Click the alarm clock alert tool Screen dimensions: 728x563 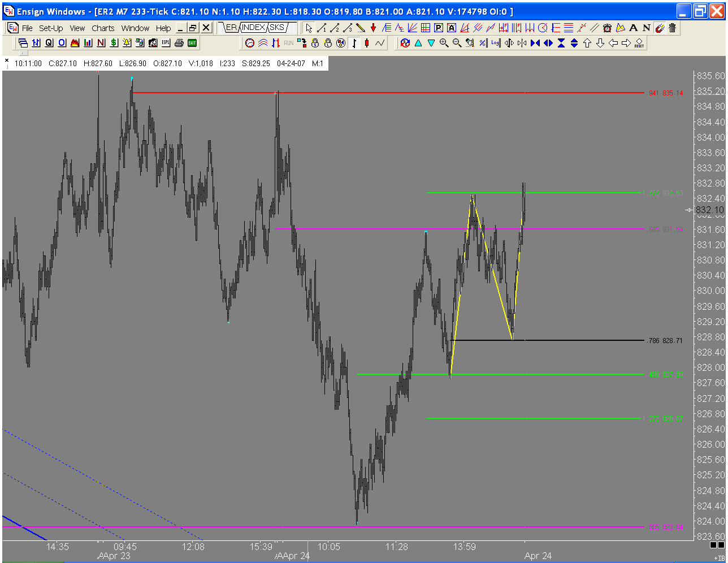click(607, 28)
